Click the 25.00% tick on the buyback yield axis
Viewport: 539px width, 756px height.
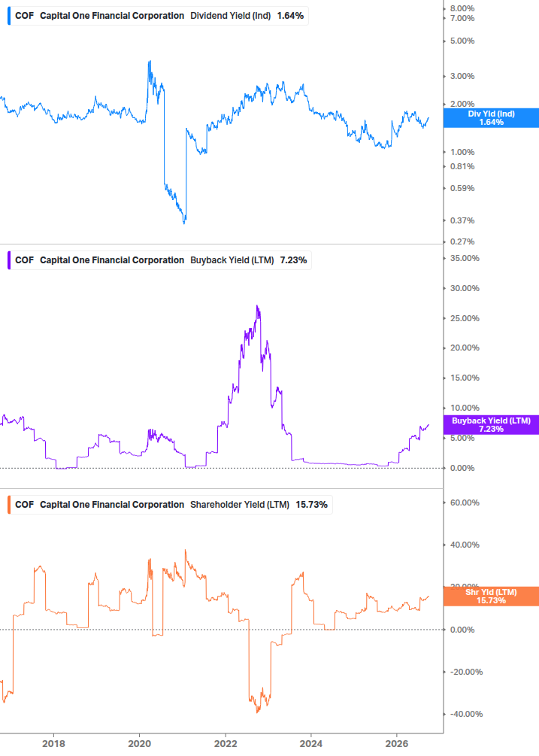tap(465, 319)
